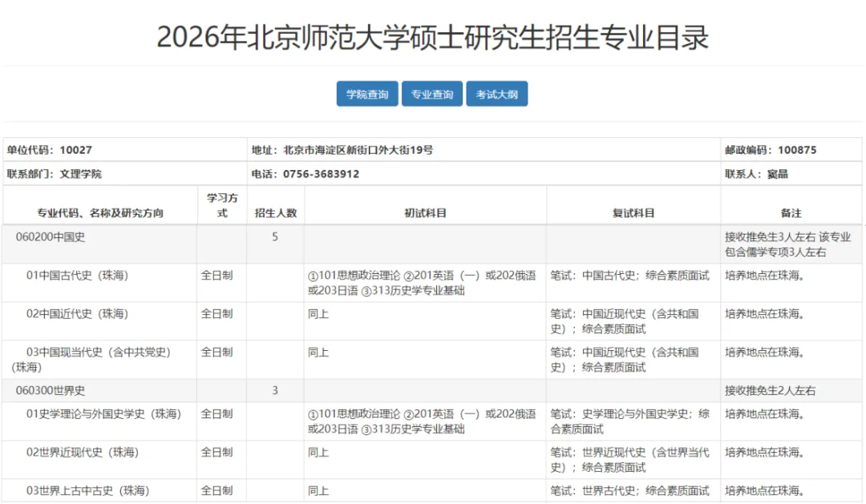Select 单位代码: 10027 cell
866x504 pixels.
[x=125, y=150]
